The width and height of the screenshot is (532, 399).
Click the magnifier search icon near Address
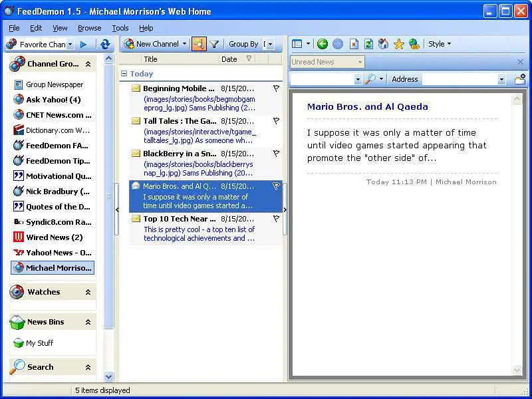370,79
